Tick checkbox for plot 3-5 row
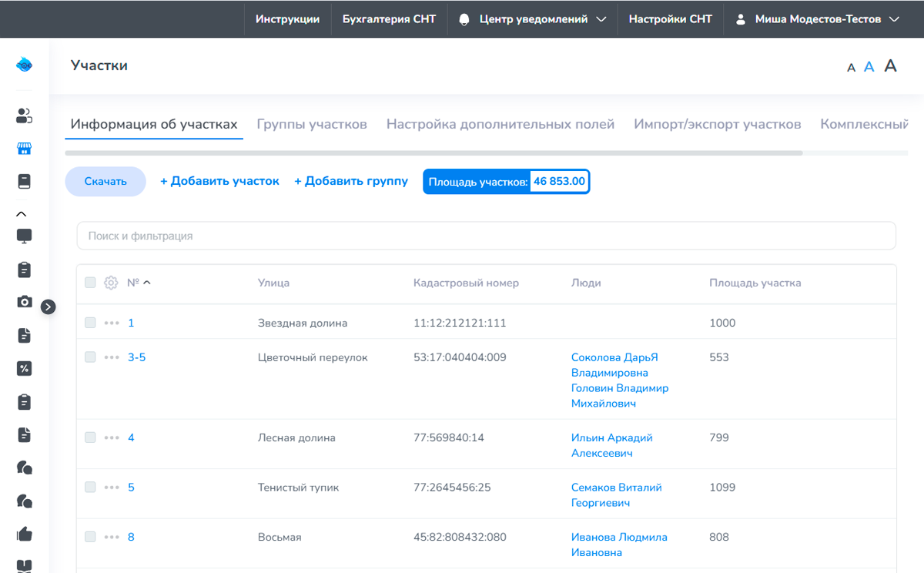 (x=90, y=357)
